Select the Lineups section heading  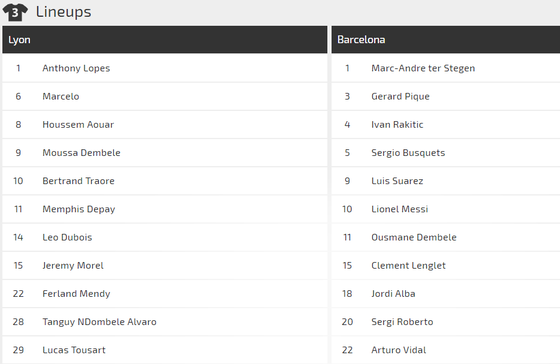64,12
